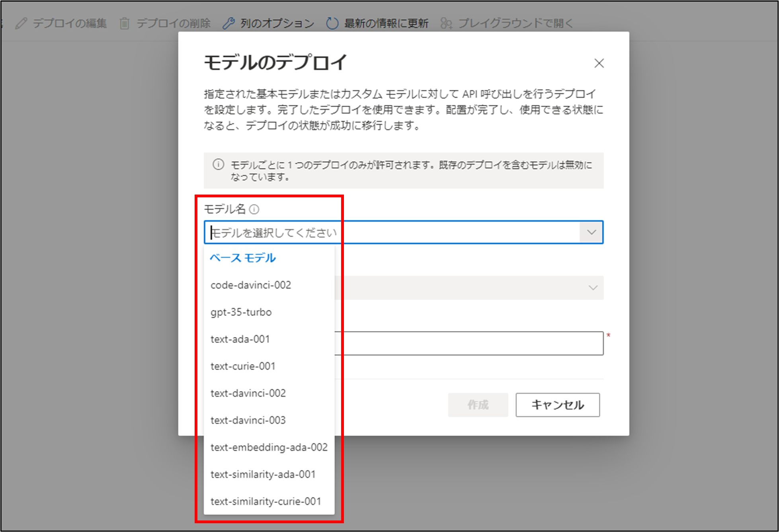The height and width of the screenshot is (532, 779).
Task: Click the プレイグラウンドで開く icon
Action: pyautogui.click(x=446, y=23)
